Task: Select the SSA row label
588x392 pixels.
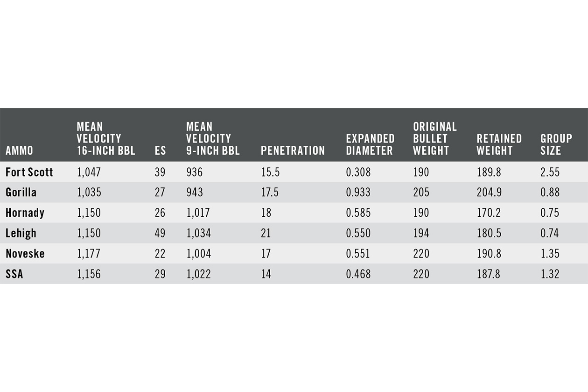Action: click(x=14, y=274)
